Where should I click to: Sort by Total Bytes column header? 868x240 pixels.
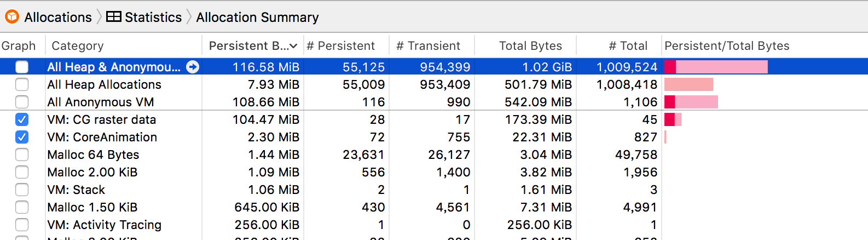(525, 45)
